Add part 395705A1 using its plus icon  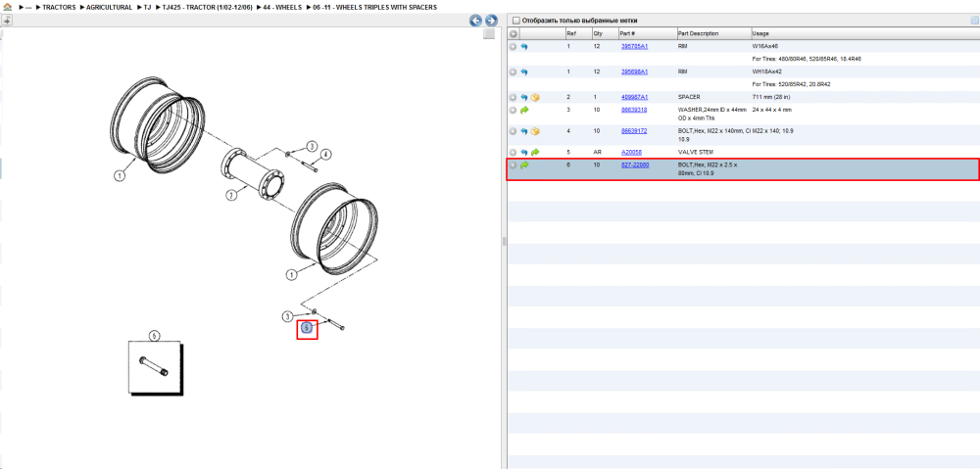click(514, 46)
